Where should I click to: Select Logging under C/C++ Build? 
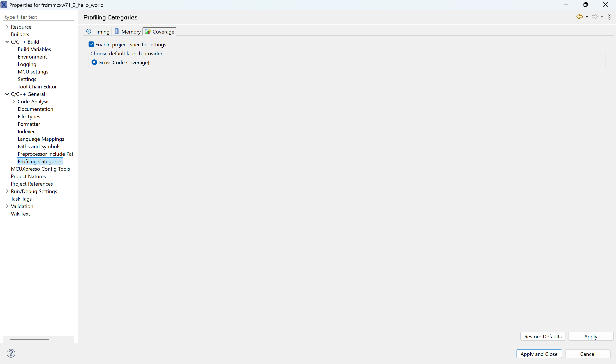[27, 64]
